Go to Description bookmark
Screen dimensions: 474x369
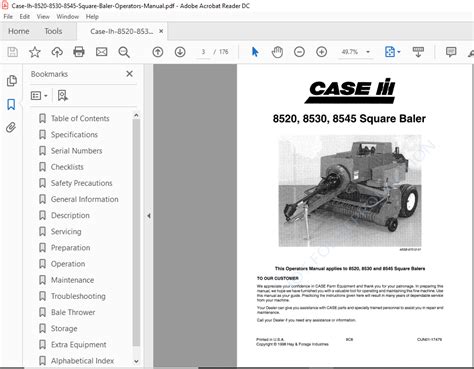70,215
